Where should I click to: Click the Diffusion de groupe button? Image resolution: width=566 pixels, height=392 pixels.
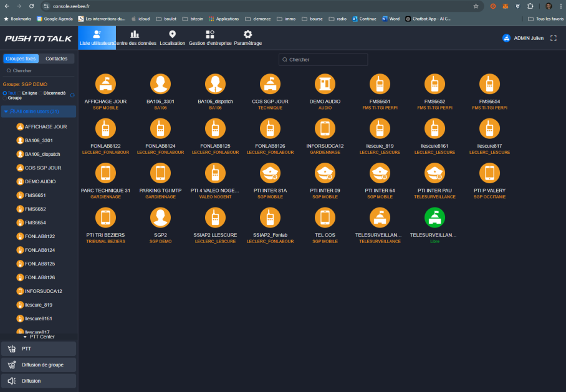[39, 365]
